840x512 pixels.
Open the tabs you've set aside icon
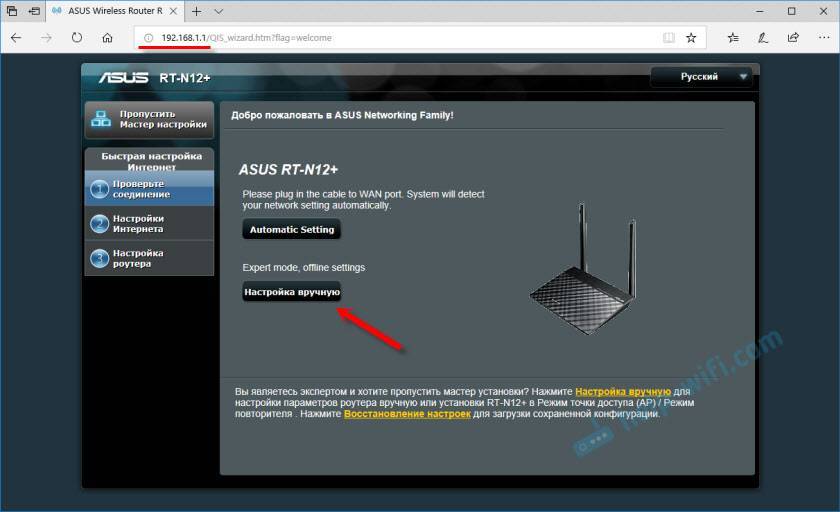coord(12,11)
